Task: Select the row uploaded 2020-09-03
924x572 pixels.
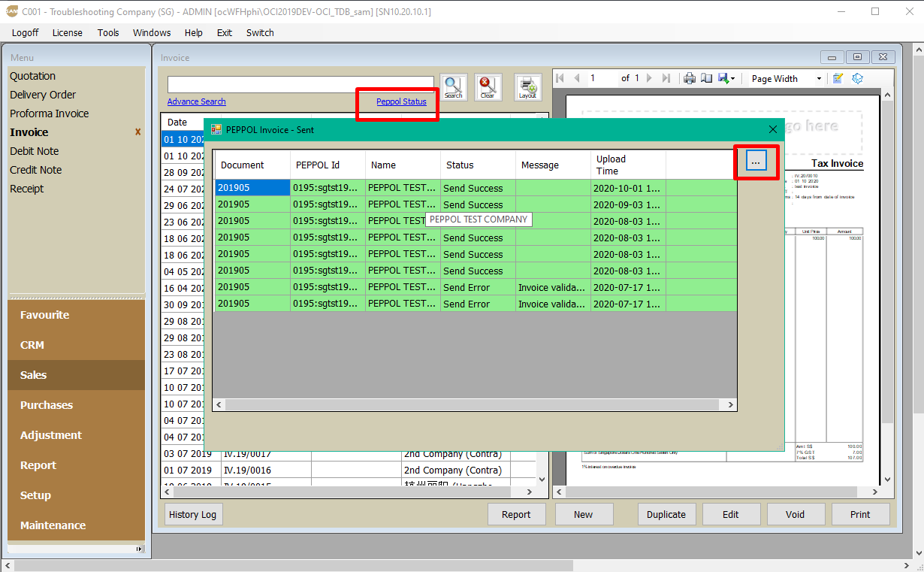Action: pos(476,204)
